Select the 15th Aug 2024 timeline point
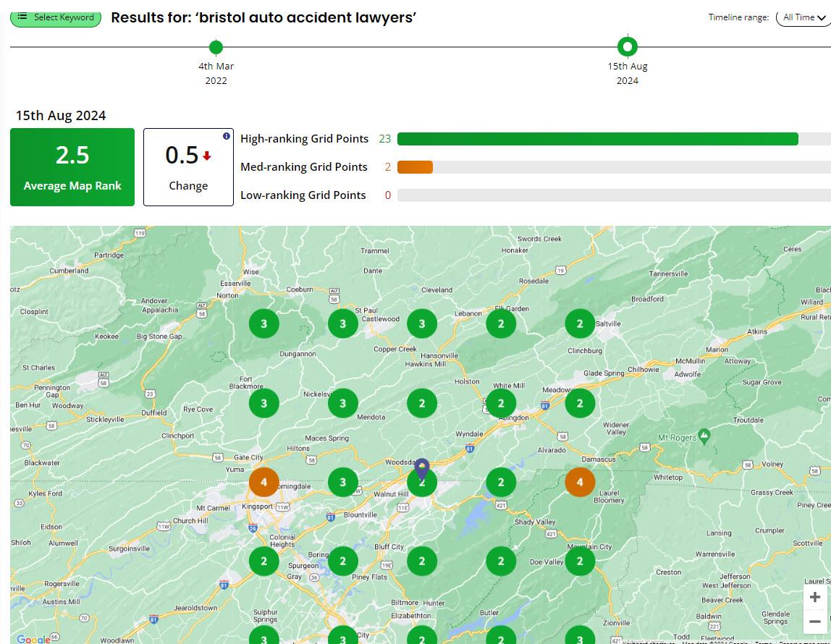Viewport: 831px width, 644px height. [x=628, y=46]
